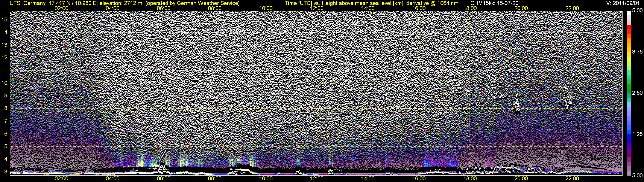Click the 15 km height axis label
This screenshot has height=182, width=644.
(5, 19)
